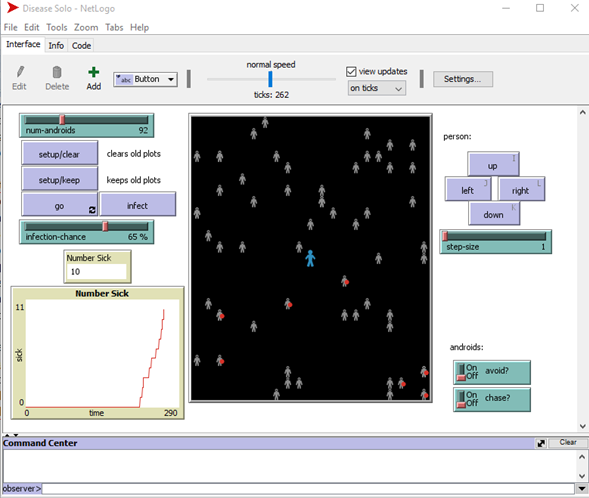Click the blue person figure in the view

(310, 258)
